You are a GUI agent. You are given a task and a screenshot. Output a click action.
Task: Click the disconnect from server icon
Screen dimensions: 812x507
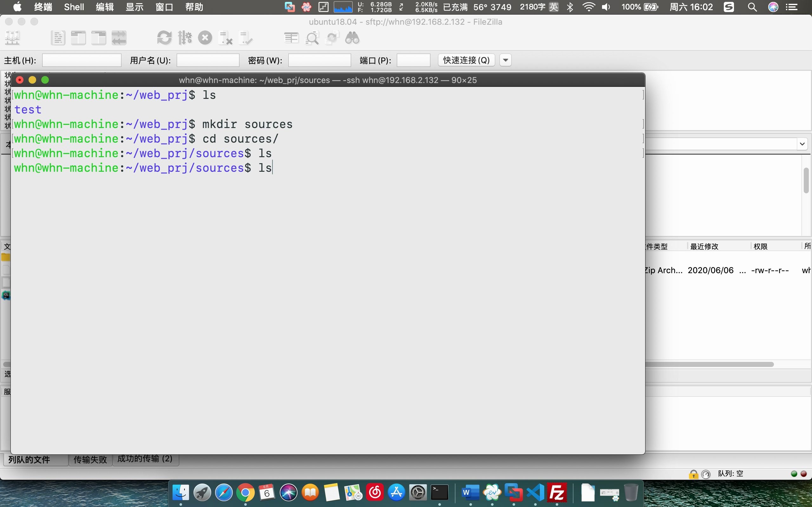(x=225, y=38)
